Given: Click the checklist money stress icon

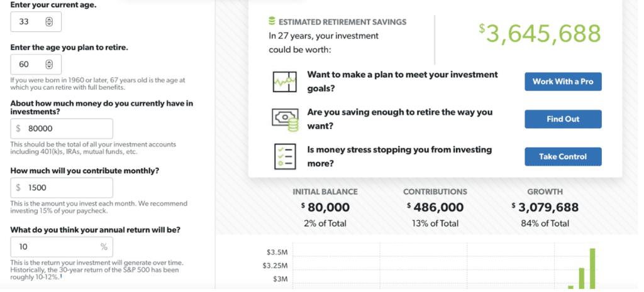Looking at the screenshot, I should tap(285, 156).
